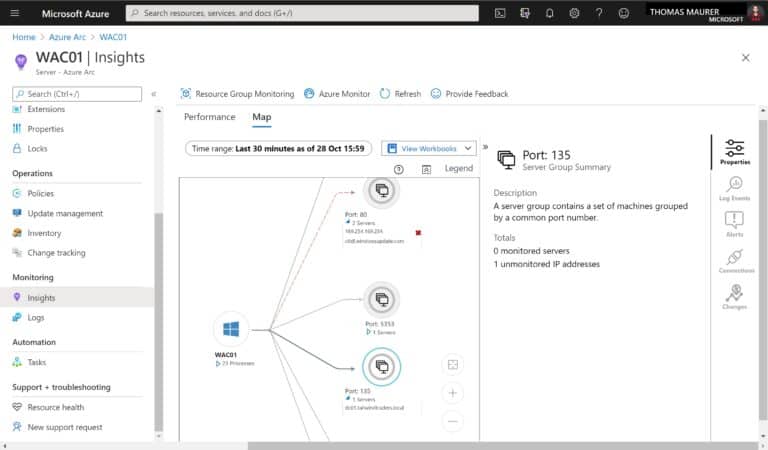The height and width of the screenshot is (450, 768).
Task: Click Provide Feedback in the toolbar
Action: [469, 94]
